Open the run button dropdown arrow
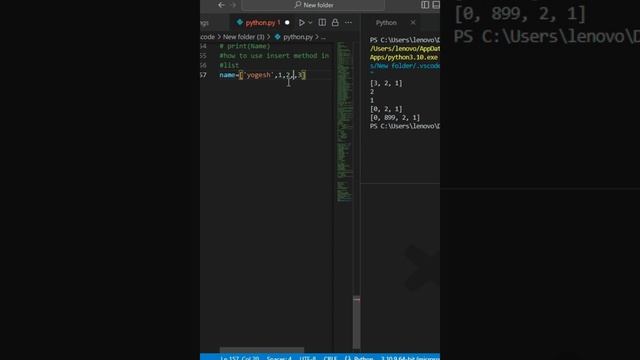Screen dimensions: 640x360 (310, 22)
